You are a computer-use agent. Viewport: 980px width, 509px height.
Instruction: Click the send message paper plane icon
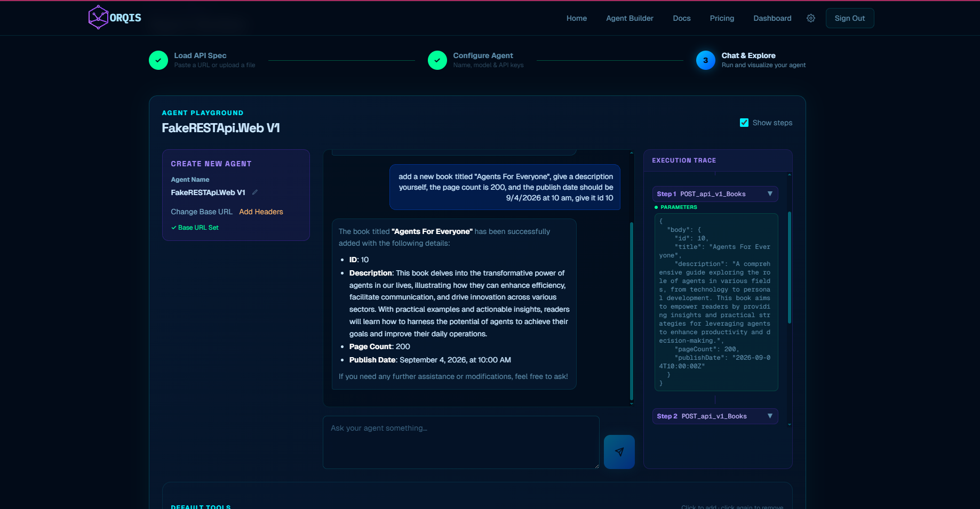click(619, 452)
